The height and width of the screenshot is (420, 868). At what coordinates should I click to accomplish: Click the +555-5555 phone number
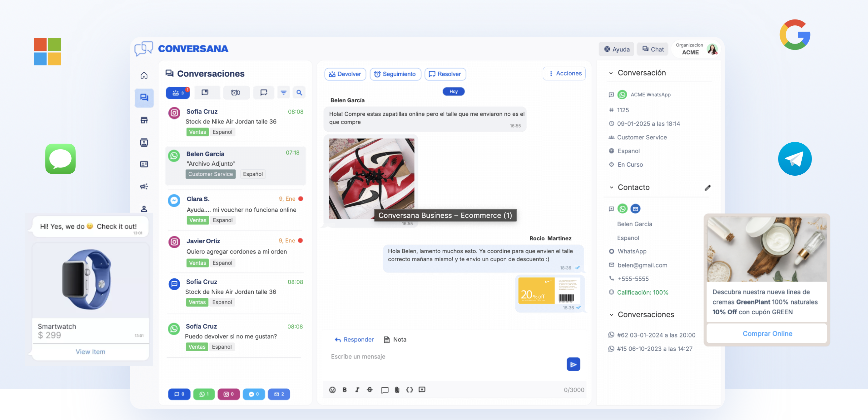633,279
